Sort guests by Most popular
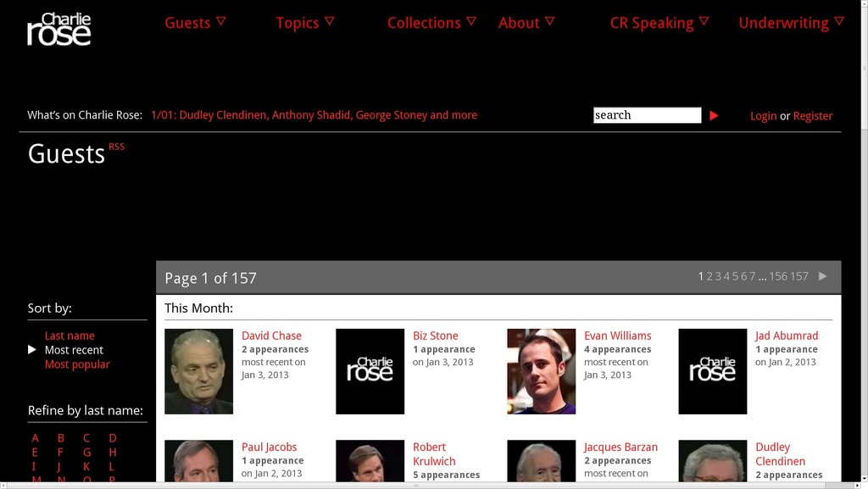Image resolution: width=868 pixels, height=489 pixels. tap(77, 364)
